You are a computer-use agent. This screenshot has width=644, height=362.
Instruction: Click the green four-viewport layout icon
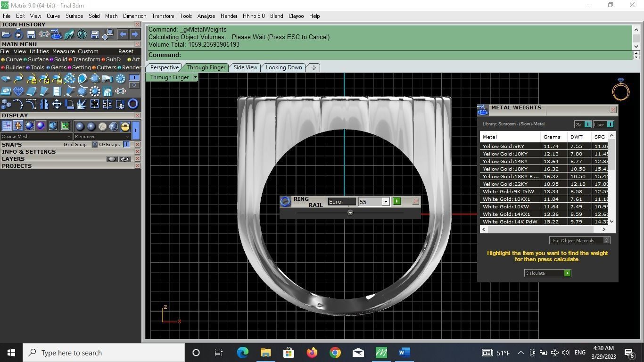[65, 126]
